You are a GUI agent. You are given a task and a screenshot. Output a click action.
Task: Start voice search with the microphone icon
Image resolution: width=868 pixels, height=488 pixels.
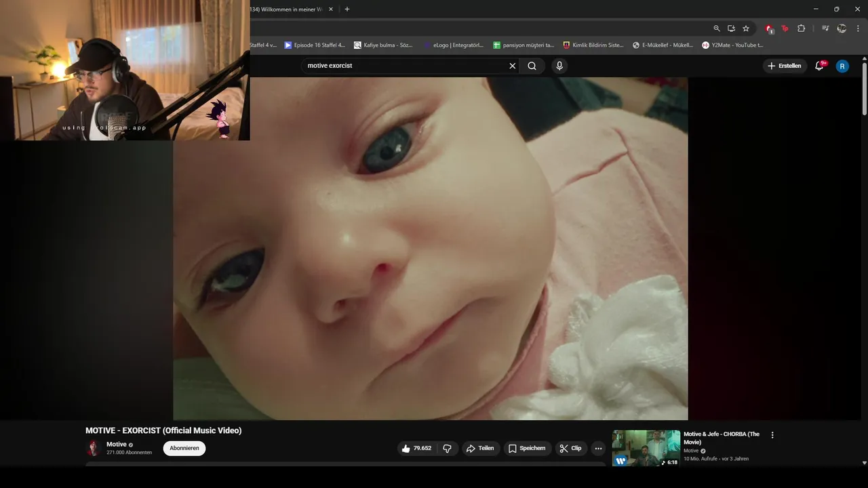(559, 66)
